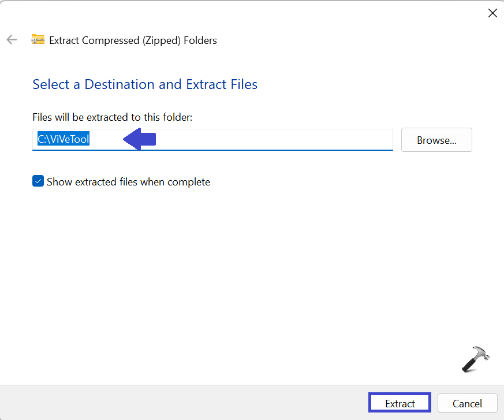Image resolution: width=504 pixels, height=420 pixels.
Task: Open the Browse... folder picker
Action: tap(436, 140)
